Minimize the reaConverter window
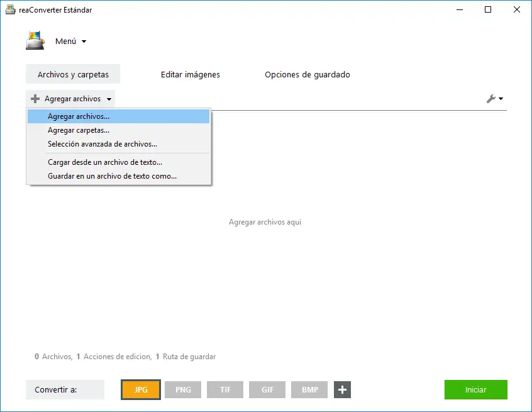 point(460,9)
